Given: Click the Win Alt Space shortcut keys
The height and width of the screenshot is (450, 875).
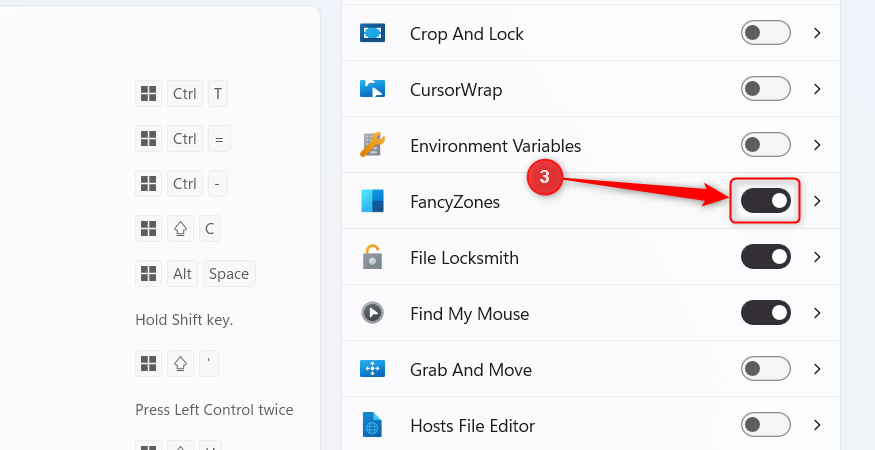Looking at the screenshot, I should (x=195, y=274).
